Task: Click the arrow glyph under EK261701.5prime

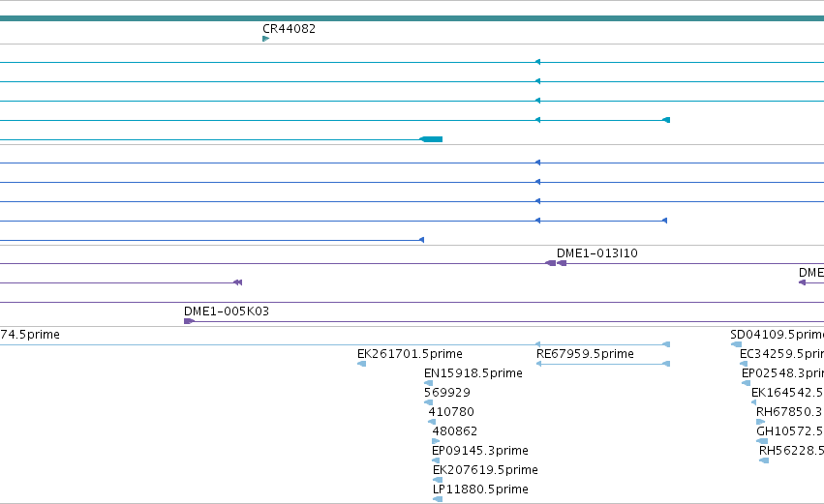Action: click(361, 364)
